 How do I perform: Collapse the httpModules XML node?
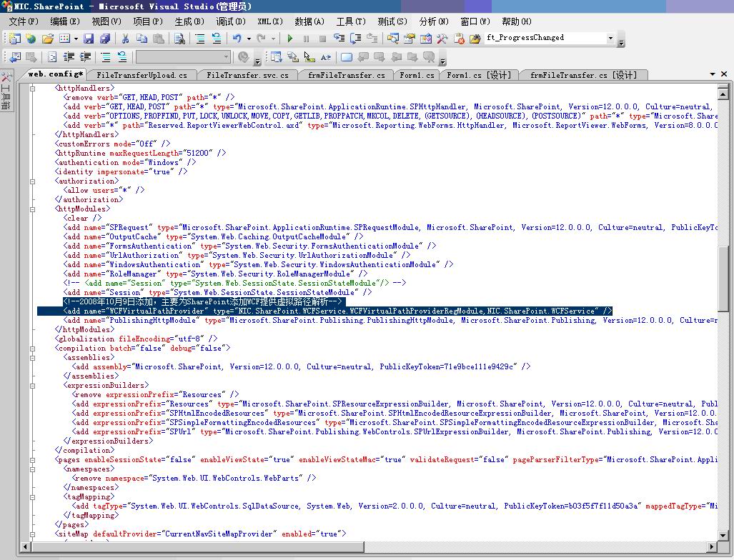tap(33, 209)
